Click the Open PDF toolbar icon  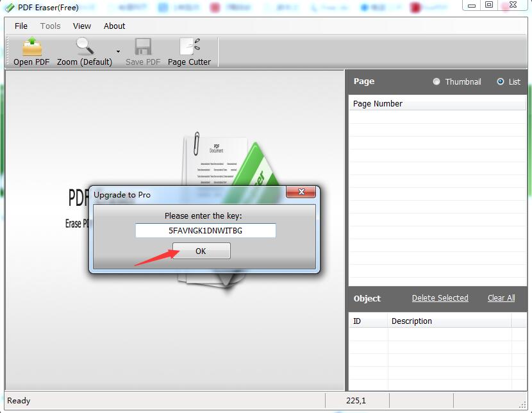32,46
